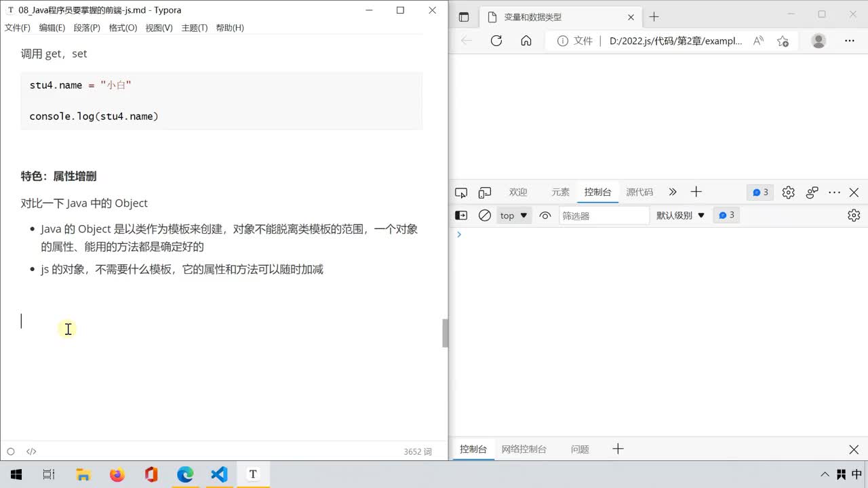Toggle Typora sidebar circle icon
Image resolution: width=868 pixels, height=488 pixels.
pos(10,451)
